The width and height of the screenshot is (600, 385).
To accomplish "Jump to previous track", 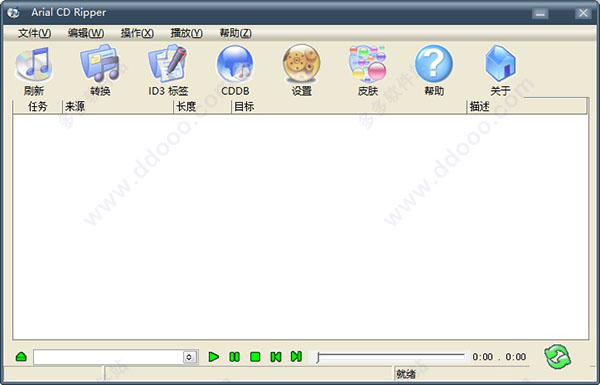I will pos(276,357).
